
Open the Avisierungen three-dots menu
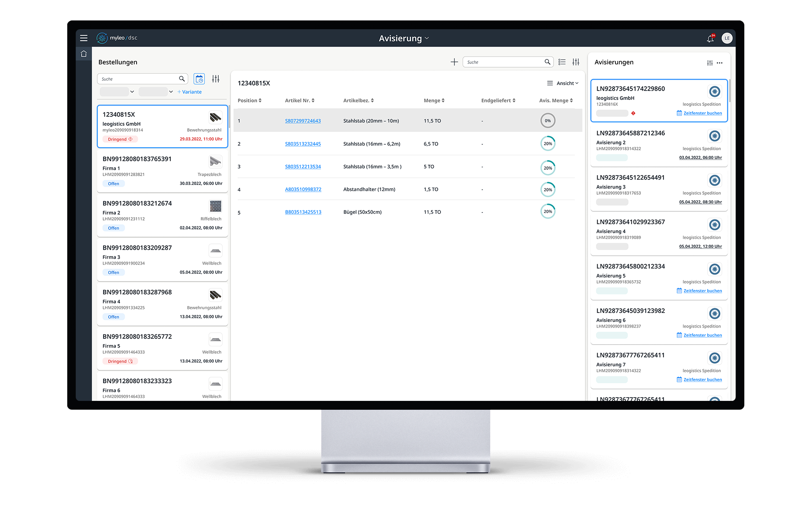[720, 63]
